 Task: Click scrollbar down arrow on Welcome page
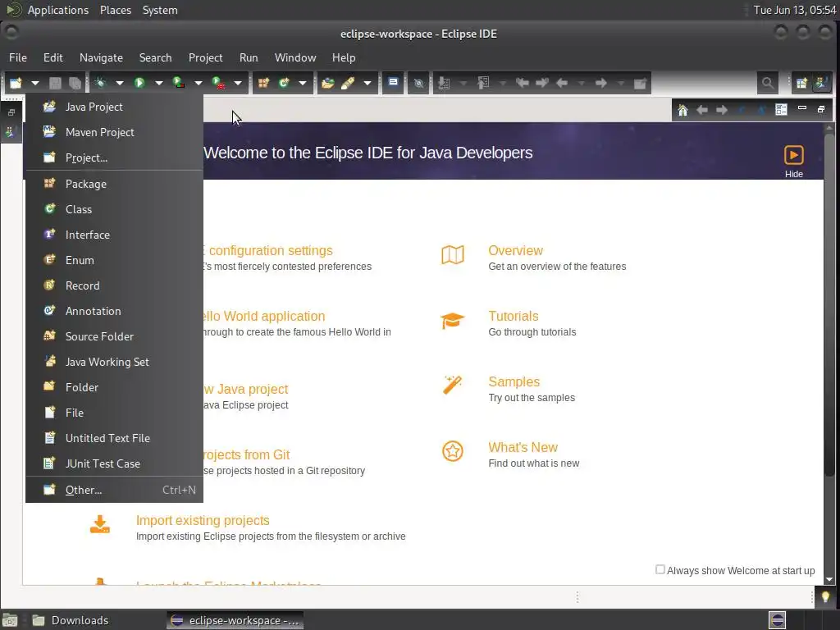point(829,579)
